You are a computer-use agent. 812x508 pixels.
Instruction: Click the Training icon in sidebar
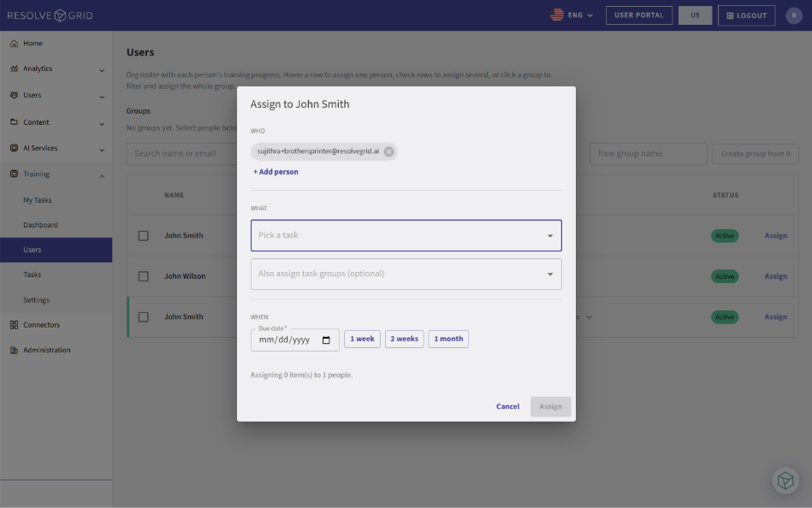(x=14, y=174)
